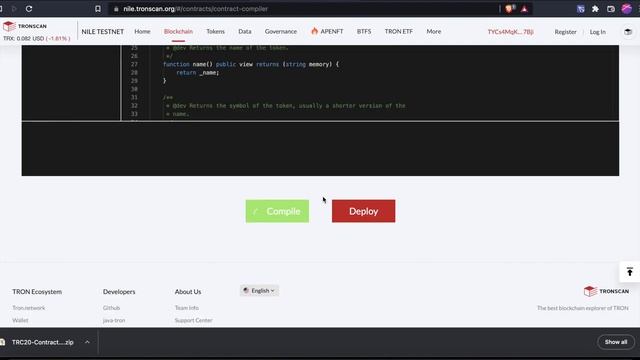Click the green Compile button
Image resolution: width=640 pixels, height=360 pixels.
pos(277,211)
